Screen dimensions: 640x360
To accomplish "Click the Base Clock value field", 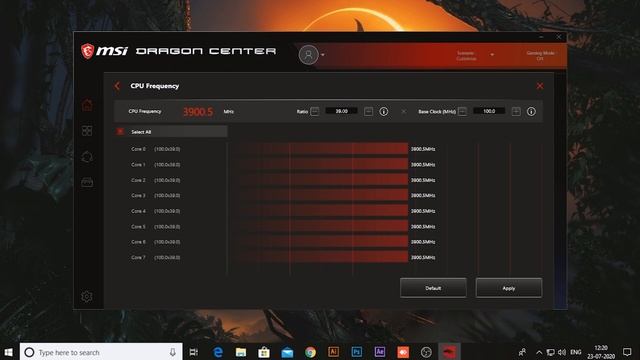I will point(489,111).
